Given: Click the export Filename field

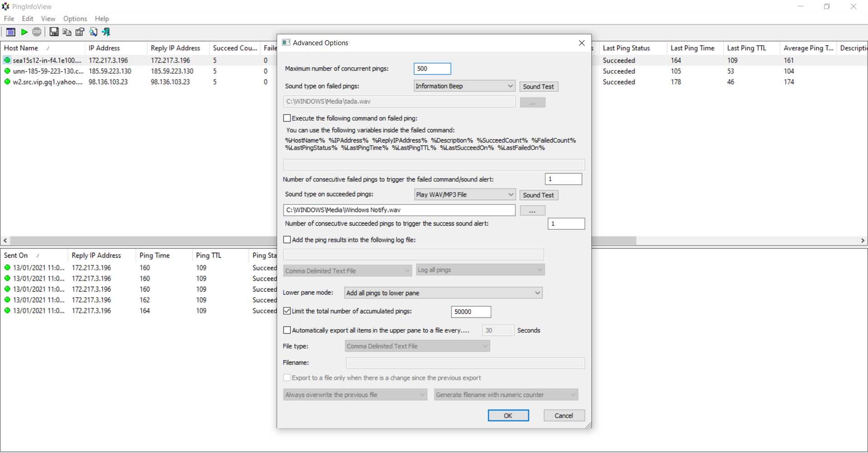Looking at the screenshot, I should (x=465, y=363).
